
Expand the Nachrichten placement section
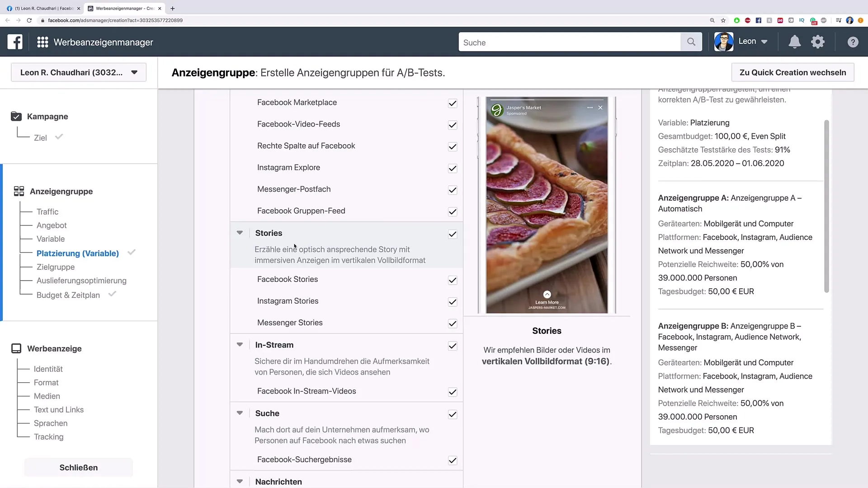239,481
